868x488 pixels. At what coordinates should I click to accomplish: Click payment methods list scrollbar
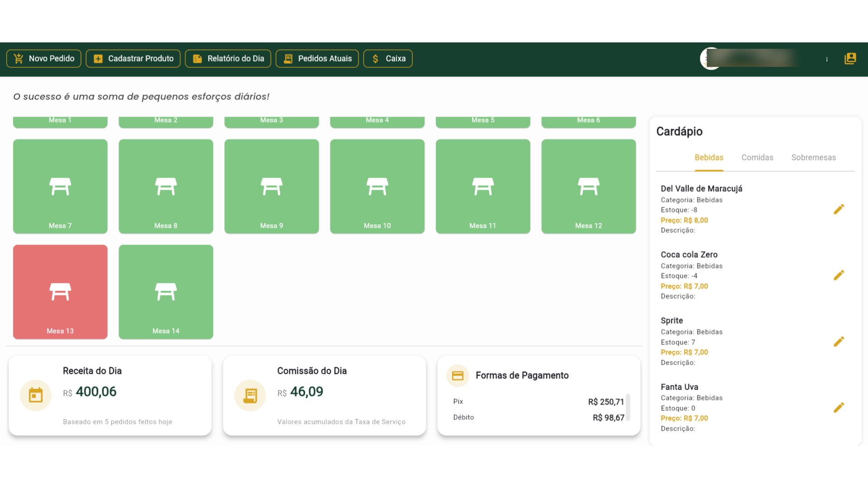coord(628,407)
